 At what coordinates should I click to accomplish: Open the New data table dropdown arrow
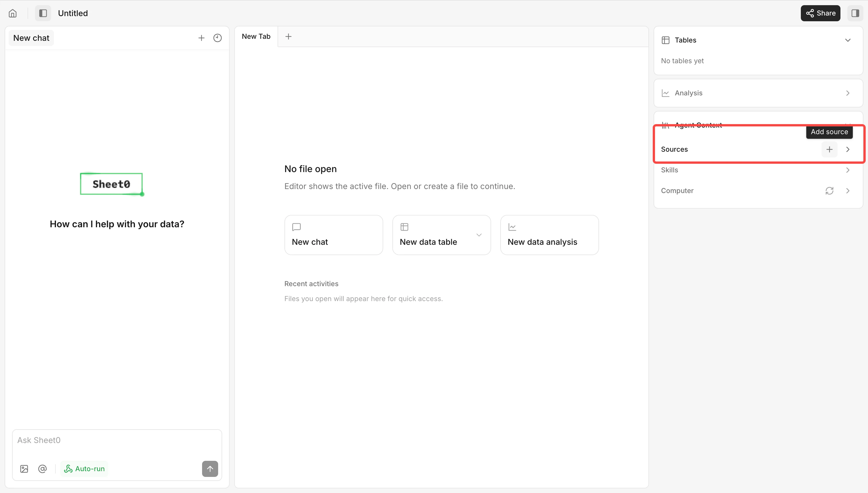[479, 235]
